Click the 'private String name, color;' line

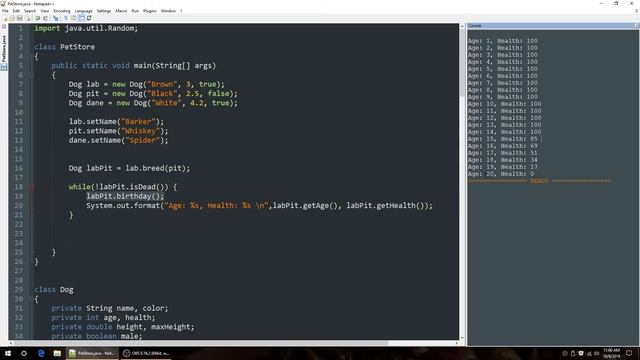(110, 308)
